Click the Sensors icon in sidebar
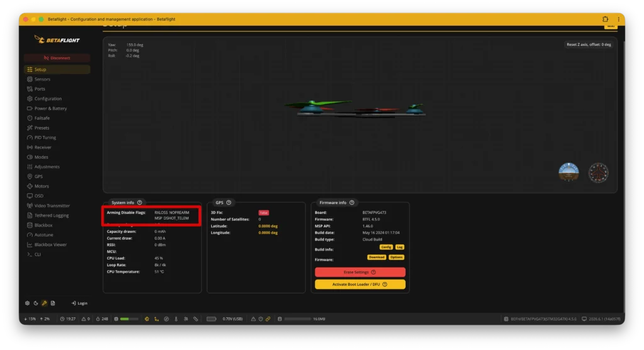This screenshot has width=644, height=350. coord(30,79)
